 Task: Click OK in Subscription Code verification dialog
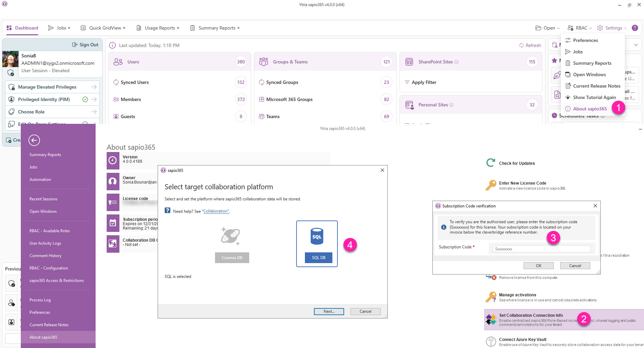[538, 265]
